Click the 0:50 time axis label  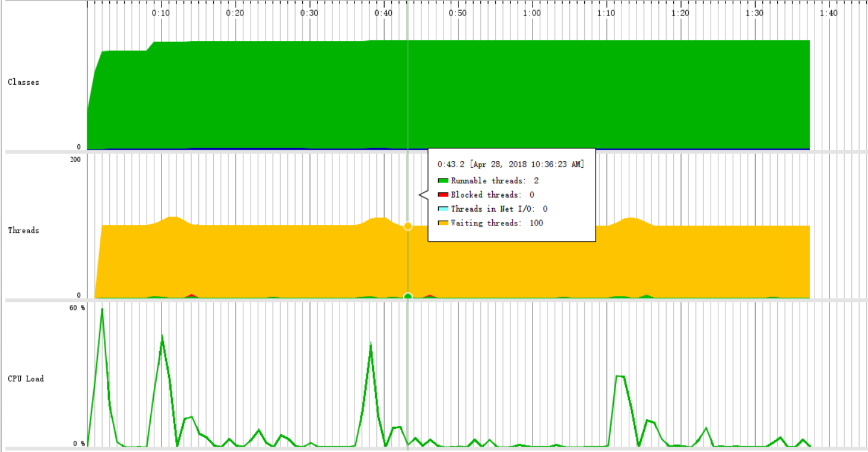coord(457,13)
